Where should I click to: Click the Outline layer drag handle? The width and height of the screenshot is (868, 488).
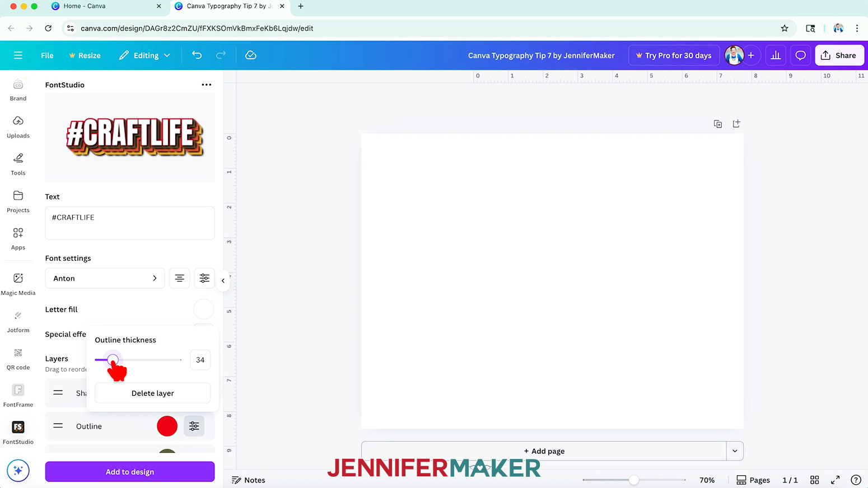click(x=58, y=426)
